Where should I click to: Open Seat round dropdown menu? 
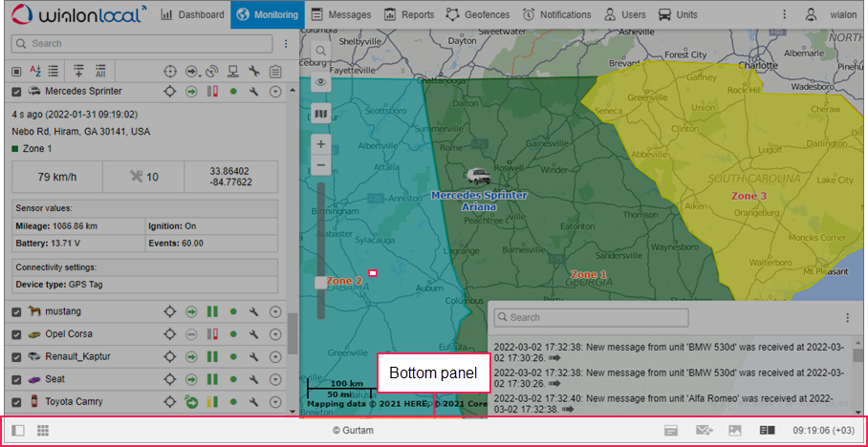(275, 379)
